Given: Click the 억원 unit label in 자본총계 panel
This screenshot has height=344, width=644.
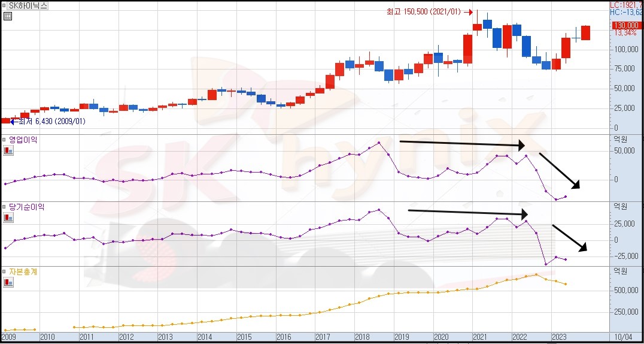Looking at the screenshot, I should click(620, 271).
